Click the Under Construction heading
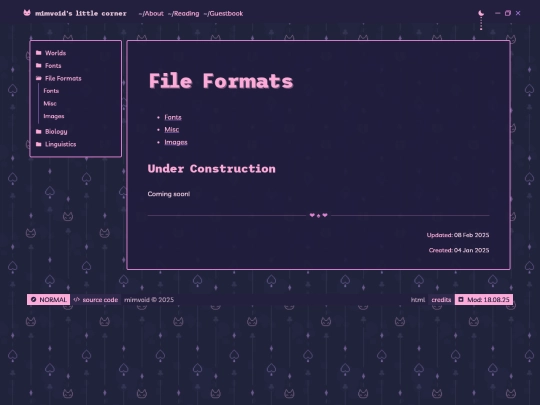The height and width of the screenshot is (405, 540). pos(211,169)
